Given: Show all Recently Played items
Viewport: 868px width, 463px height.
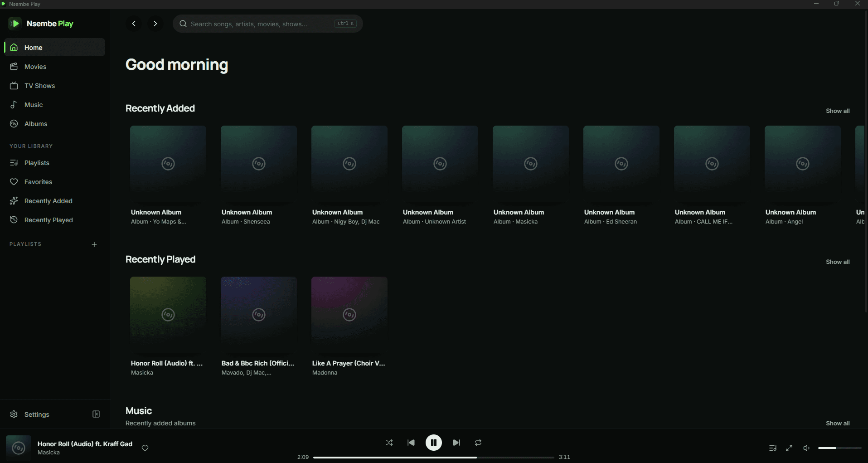Looking at the screenshot, I should (x=838, y=262).
